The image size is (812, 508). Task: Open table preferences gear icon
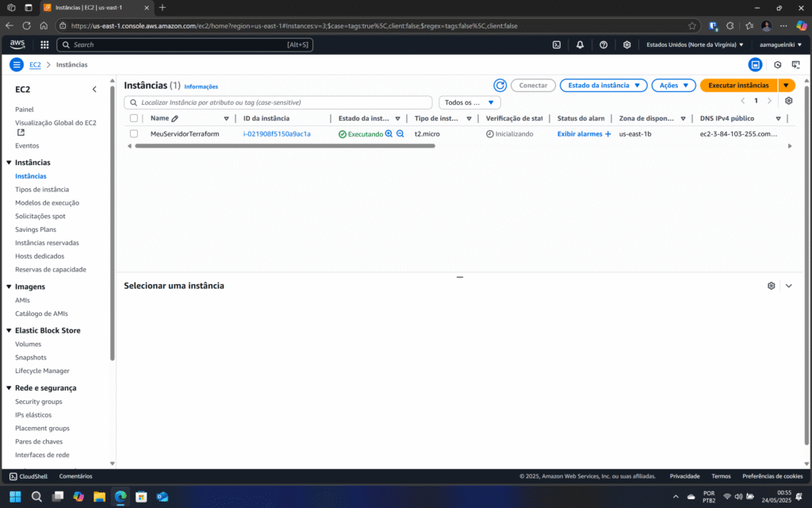[x=789, y=101]
